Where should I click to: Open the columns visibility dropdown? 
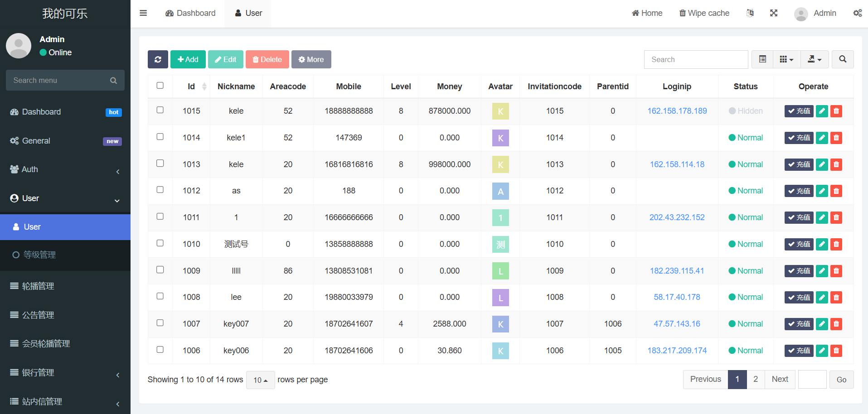[x=786, y=59]
